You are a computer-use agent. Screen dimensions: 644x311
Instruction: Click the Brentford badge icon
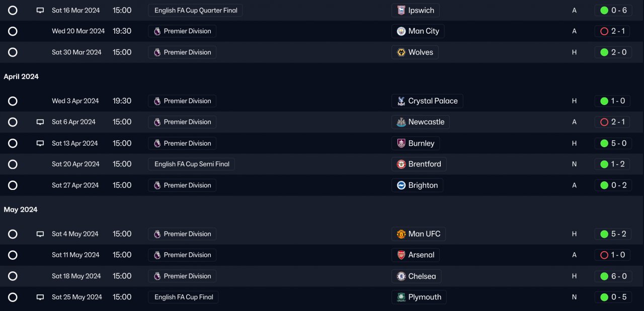[401, 164]
